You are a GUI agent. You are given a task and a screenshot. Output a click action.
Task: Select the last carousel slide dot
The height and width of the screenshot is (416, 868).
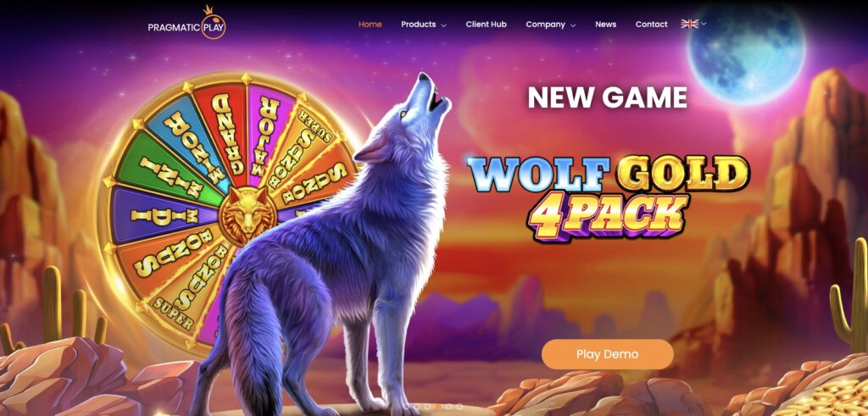pyautogui.click(x=459, y=407)
